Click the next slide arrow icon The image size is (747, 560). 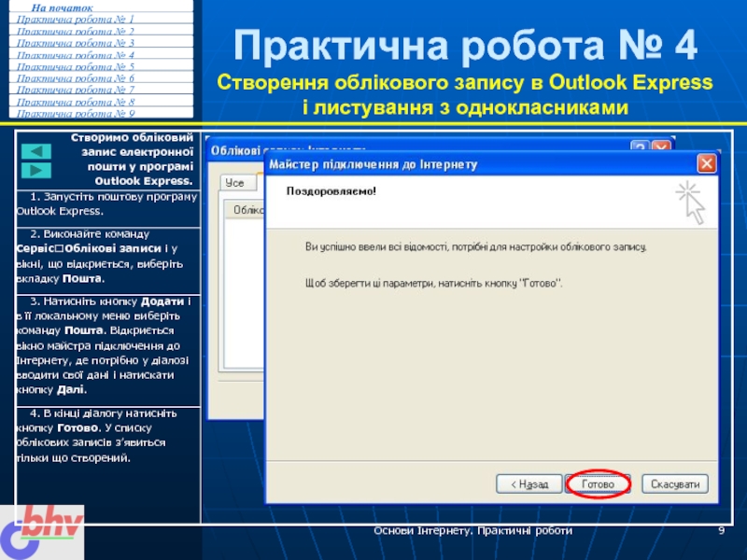36,171
